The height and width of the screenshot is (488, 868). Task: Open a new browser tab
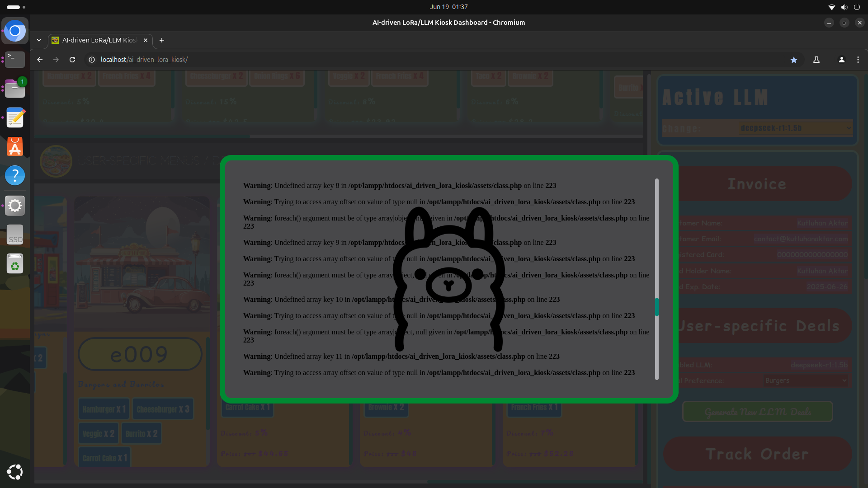click(162, 40)
